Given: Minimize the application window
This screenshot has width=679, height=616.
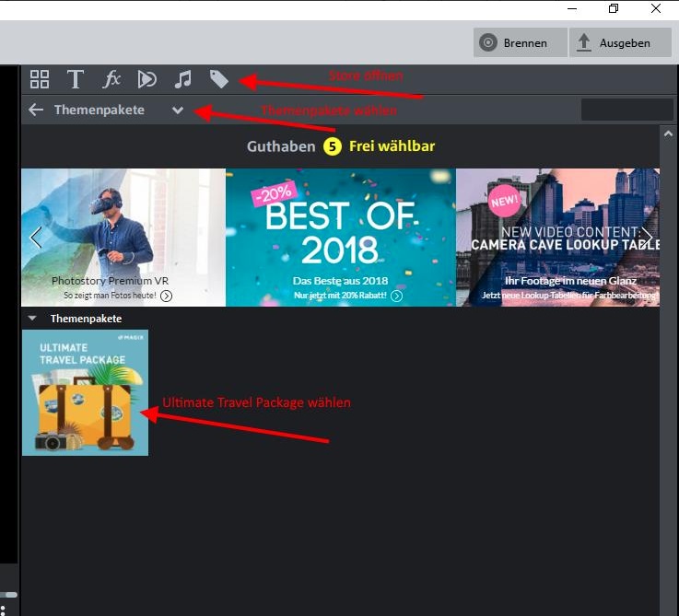Looking at the screenshot, I should point(572,8).
